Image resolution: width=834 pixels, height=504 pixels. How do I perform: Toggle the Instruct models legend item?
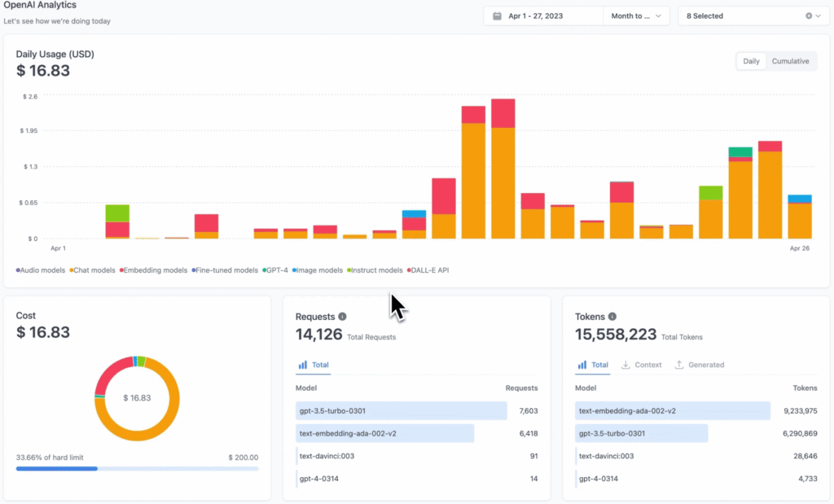click(x=375, y=270)
